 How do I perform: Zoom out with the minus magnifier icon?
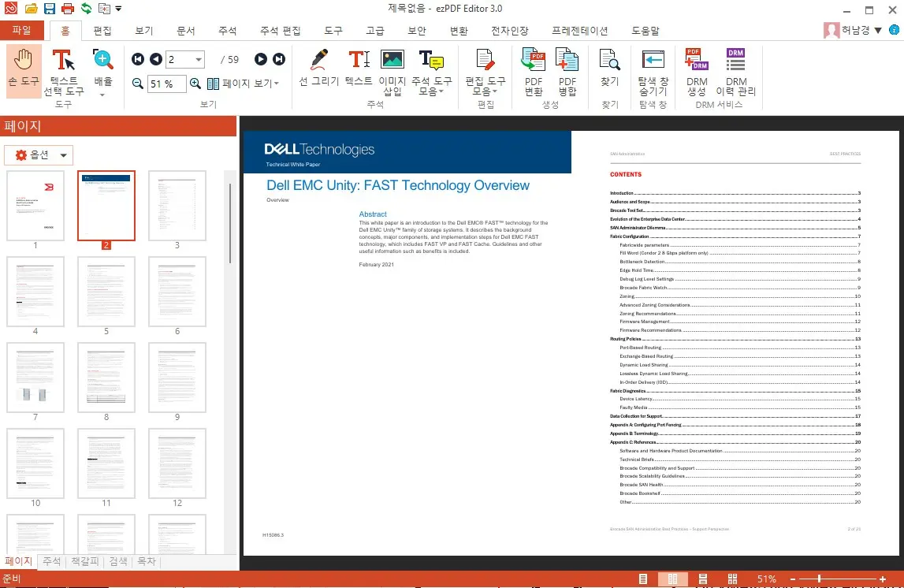pyautogui.click(x=138, y=84)
